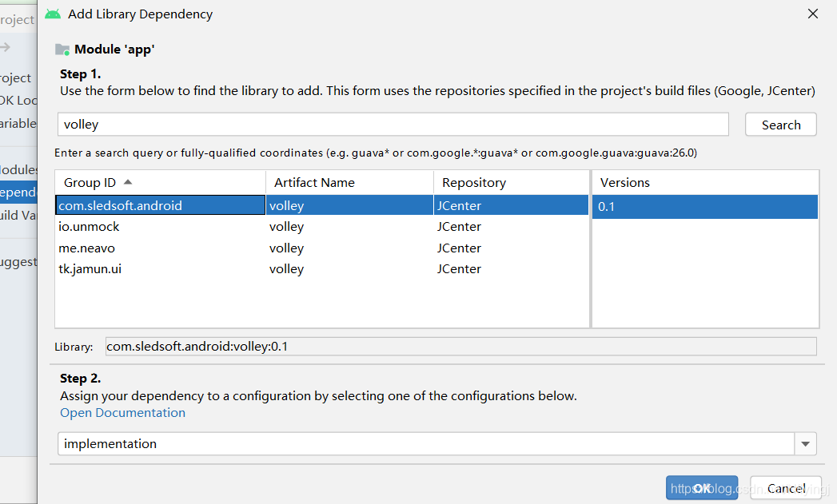The image size is (837, 504).
Task: Click the Search button
Action: click(780, 125)
